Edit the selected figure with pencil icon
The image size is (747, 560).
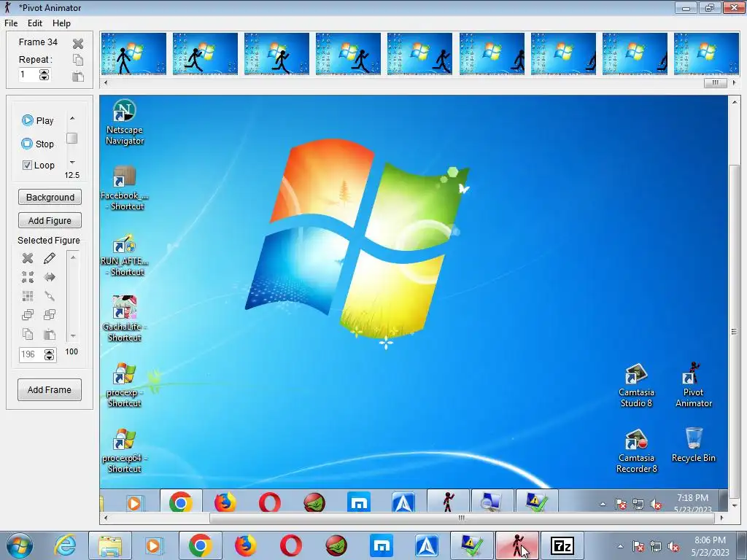click(50, 258)
